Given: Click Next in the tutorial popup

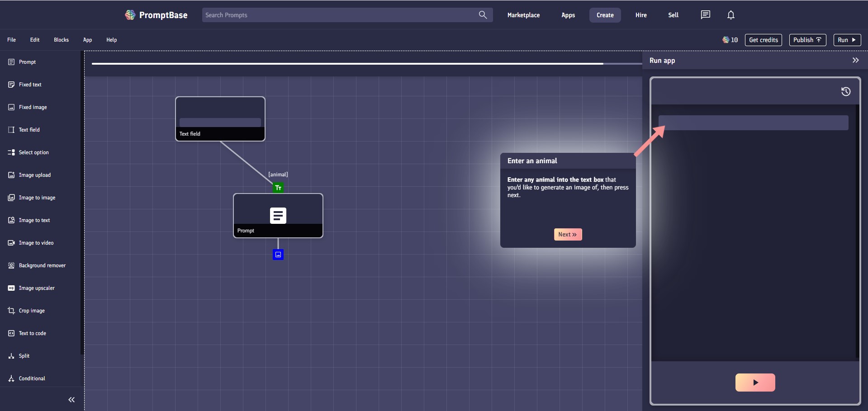Looking at the screenshot, I should click(x=568, y=234).
